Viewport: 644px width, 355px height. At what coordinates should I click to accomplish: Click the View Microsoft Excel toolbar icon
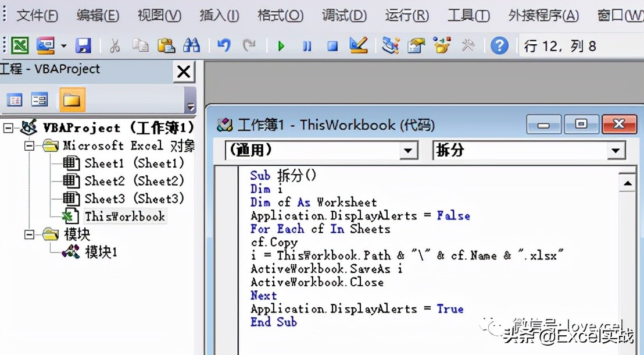(x=20, y=45)
